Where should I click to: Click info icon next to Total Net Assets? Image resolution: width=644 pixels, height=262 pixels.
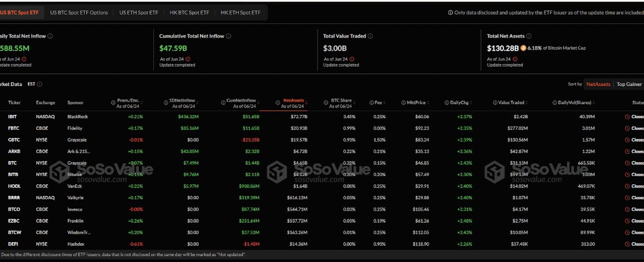click(529, 36)
